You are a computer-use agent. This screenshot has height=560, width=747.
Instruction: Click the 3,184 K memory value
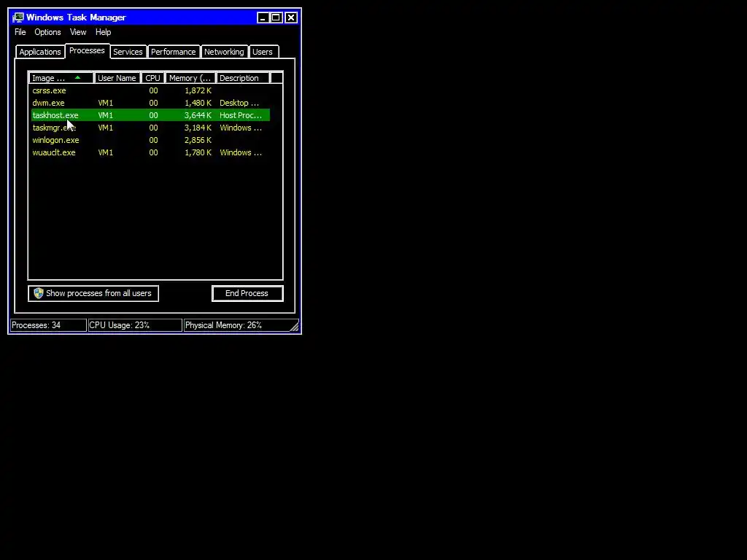[x=198, y=128]
